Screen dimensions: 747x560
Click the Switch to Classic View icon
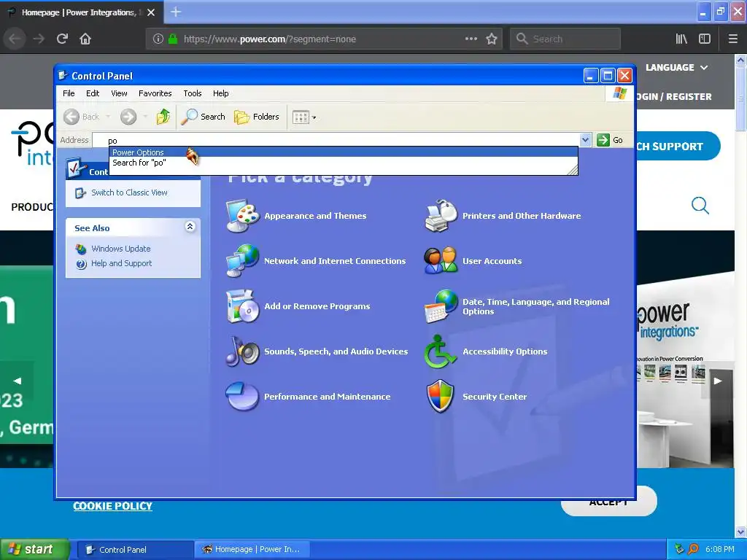pyautogui.click(x=80, y=192)
